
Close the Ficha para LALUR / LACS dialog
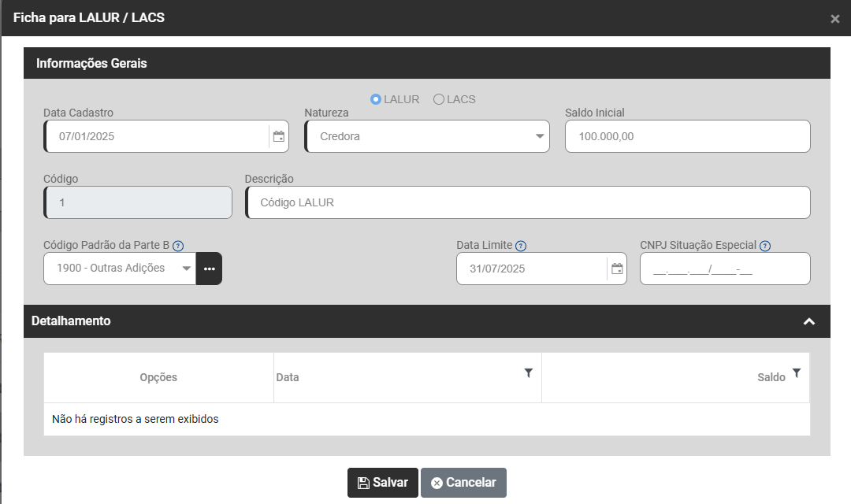(x=835, y=19)
